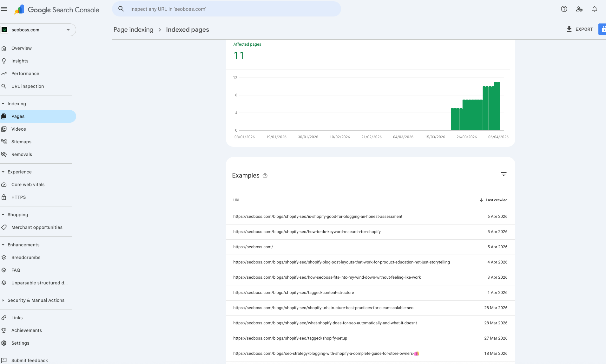This screenshot has height=364, width=606.
Task: Open the Pages menu item
Action: (38, 116)
